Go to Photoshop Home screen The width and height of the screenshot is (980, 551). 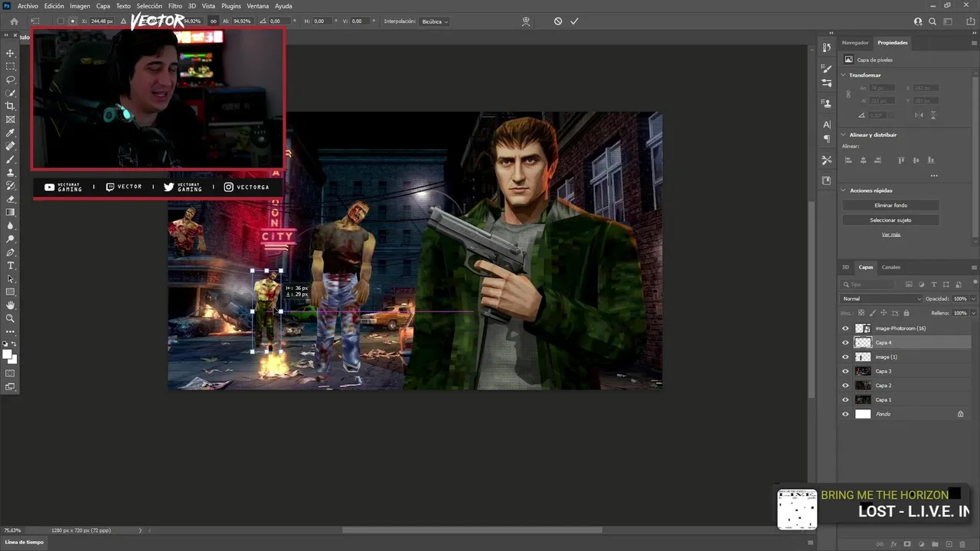pos(14,21)
